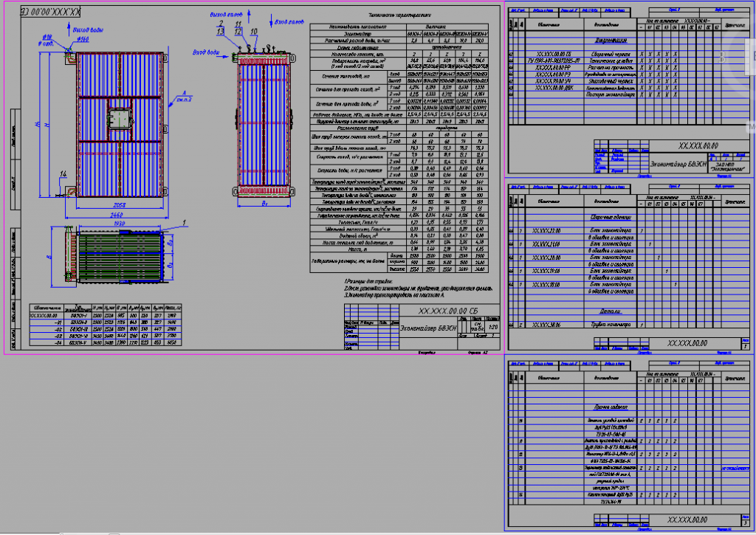Click the ø160 diameter callout
Viewport: 756px width, 535px height.
pos(83,40)
